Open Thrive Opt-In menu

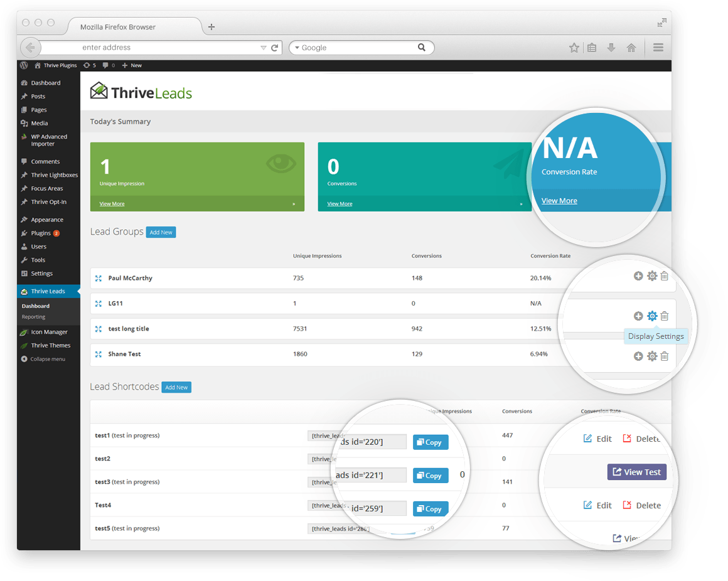49,202
